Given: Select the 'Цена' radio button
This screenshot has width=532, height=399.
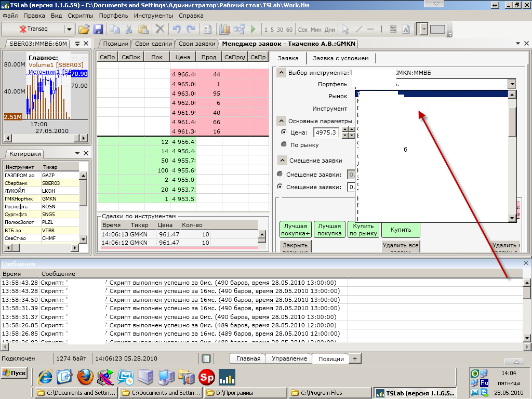Looking at the screenshot, I should click(x=284, y=132).
